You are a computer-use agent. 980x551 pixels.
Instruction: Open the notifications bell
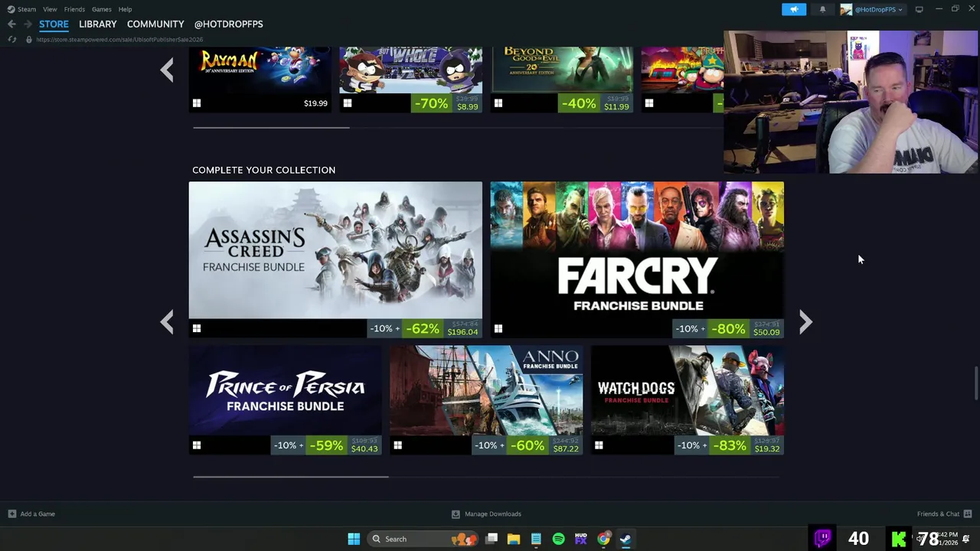click(x=822, y=9)
